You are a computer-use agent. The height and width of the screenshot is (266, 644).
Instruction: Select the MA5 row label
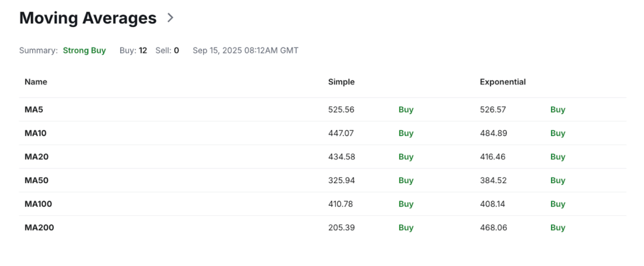coord(33,109)
